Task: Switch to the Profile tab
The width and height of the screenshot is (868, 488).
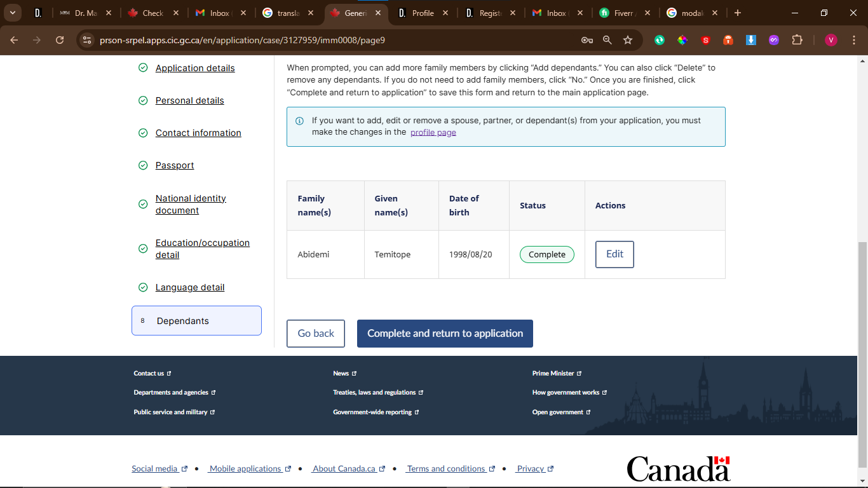Action: pos(422,13)
